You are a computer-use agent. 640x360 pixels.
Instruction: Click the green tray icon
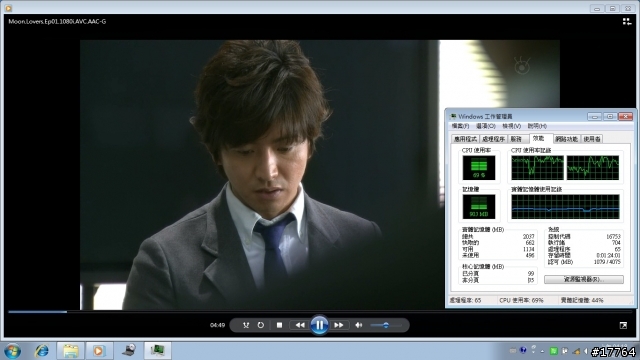553,351
